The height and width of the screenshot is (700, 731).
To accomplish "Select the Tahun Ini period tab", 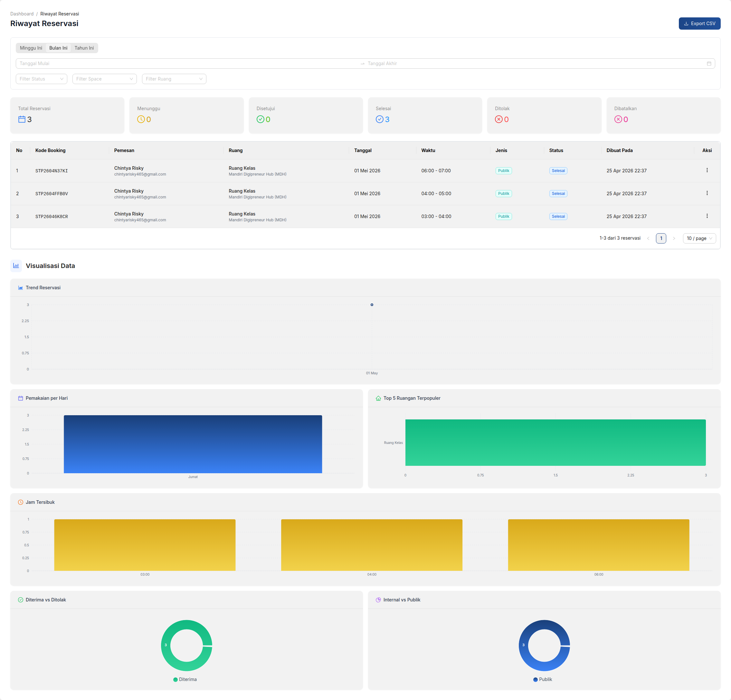I will tap(84, 48).
